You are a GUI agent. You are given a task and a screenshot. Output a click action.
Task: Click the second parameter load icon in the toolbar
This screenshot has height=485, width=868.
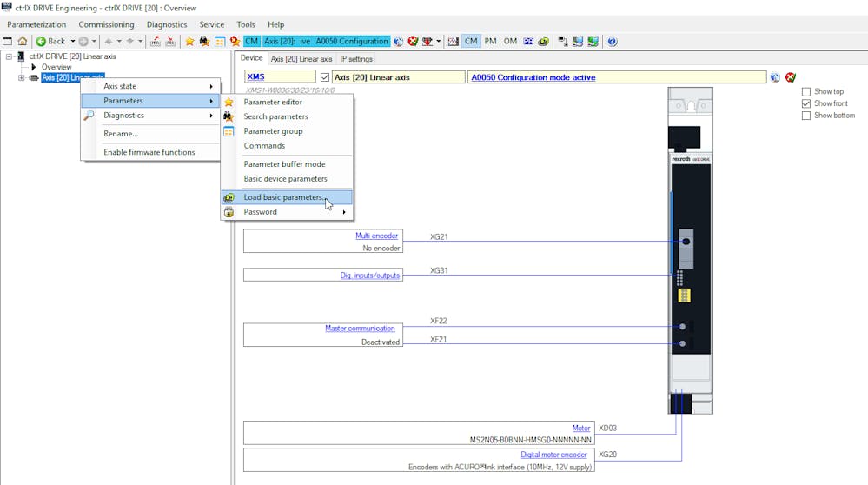coord(170,41)
